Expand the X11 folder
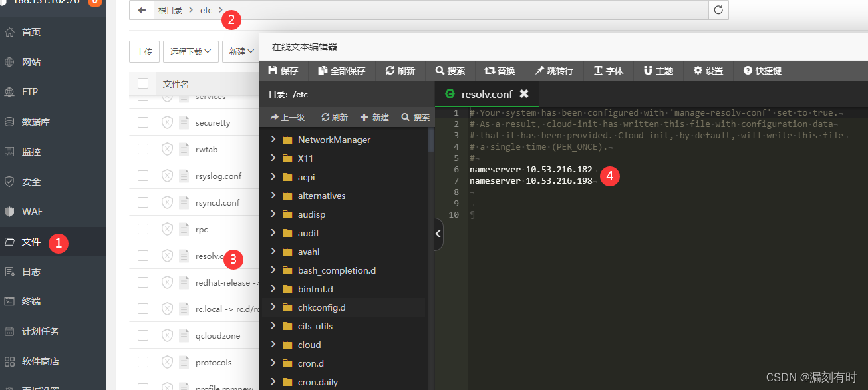The height and width of the screenshot is (390, 868). click(x=273, y=158)
